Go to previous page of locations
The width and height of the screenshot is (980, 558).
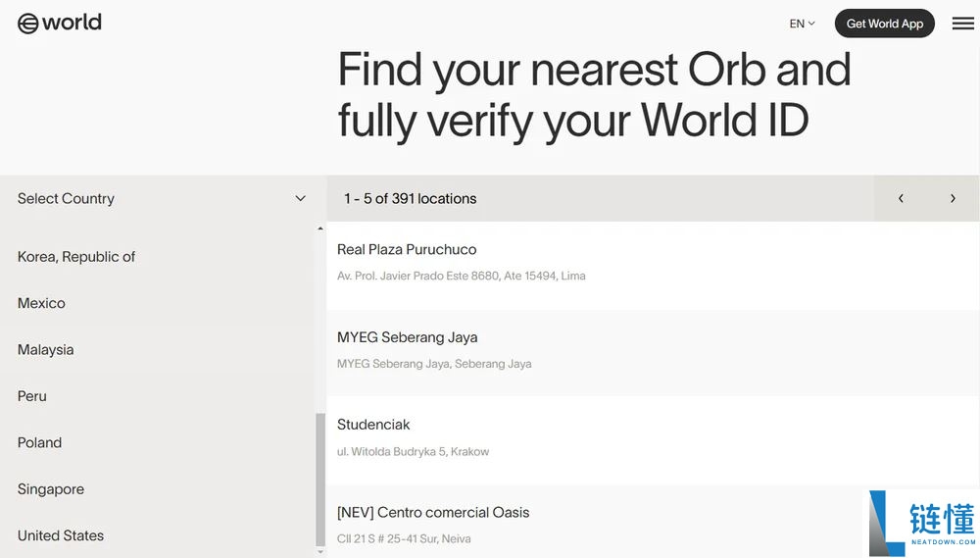tap(901, 198)
